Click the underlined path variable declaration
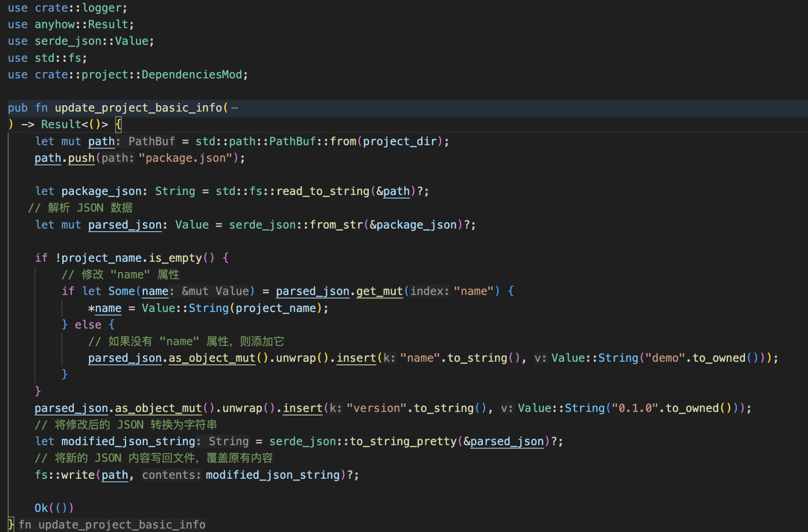The height and width of the screenshot is (532, 808). tap(101, 141)
